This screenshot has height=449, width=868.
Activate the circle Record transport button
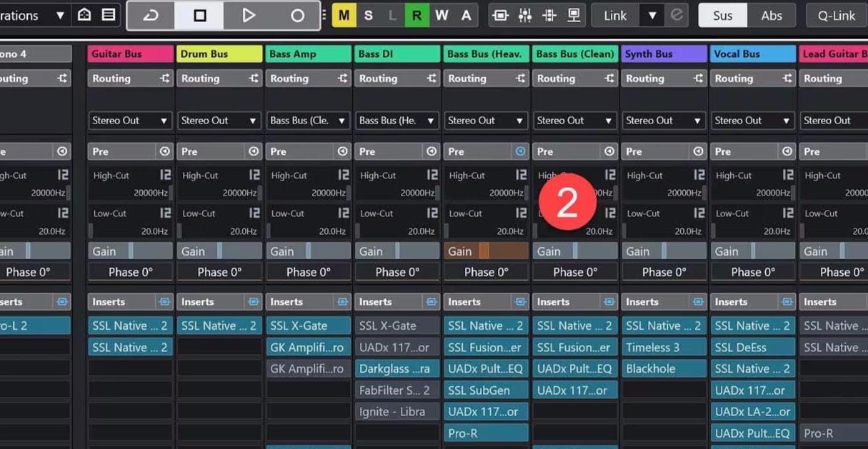[297, 15]
